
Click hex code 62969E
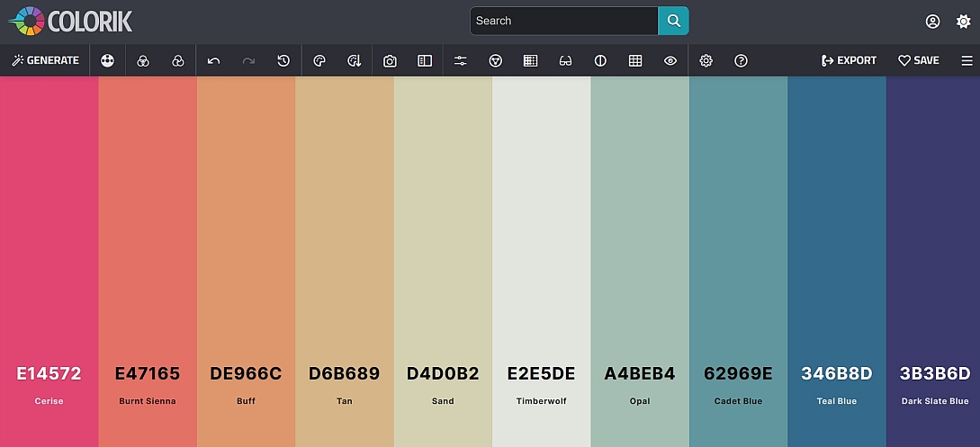tap(738, 374)
